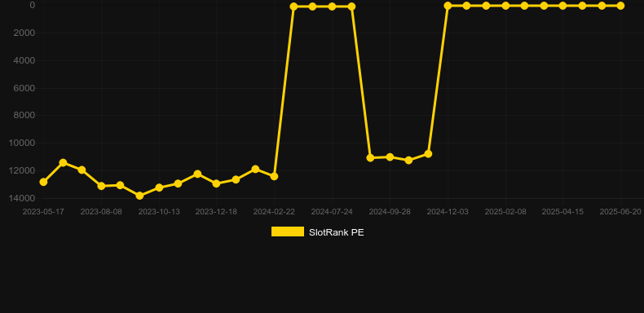Screen dimensions: 644x313
Task: Click y-axis label 14000
Action: pyautogui.click(x=23, y=198)
